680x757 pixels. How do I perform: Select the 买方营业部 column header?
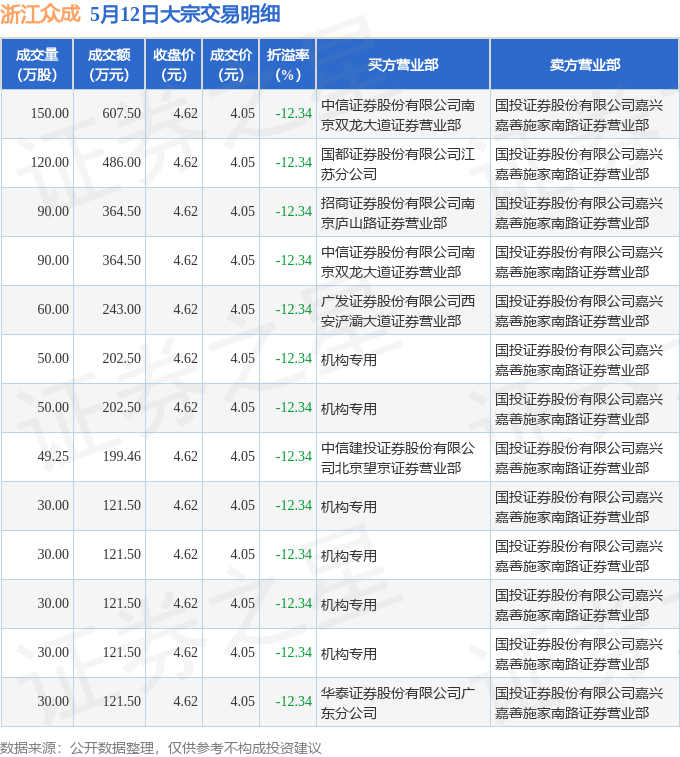click(403, 65)
